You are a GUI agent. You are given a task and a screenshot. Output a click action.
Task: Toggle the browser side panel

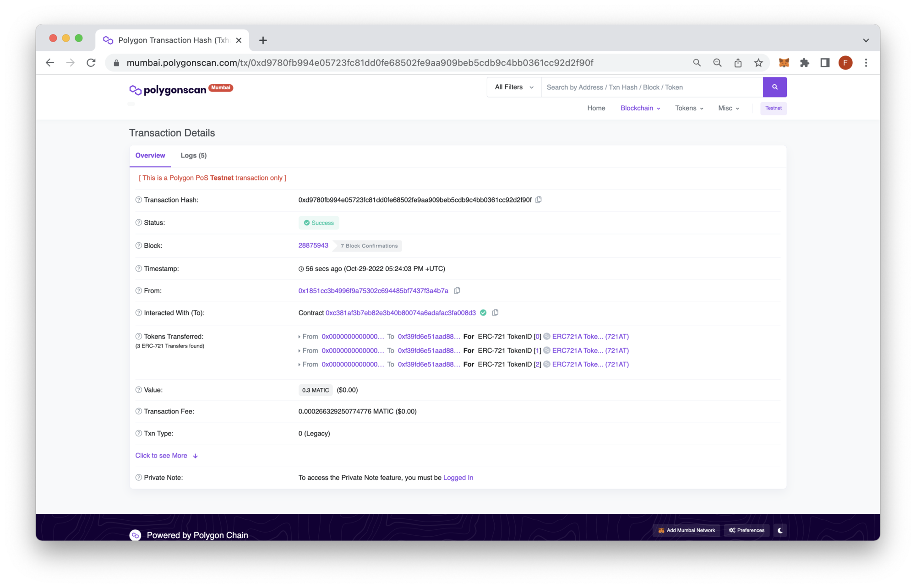point(825,63)
